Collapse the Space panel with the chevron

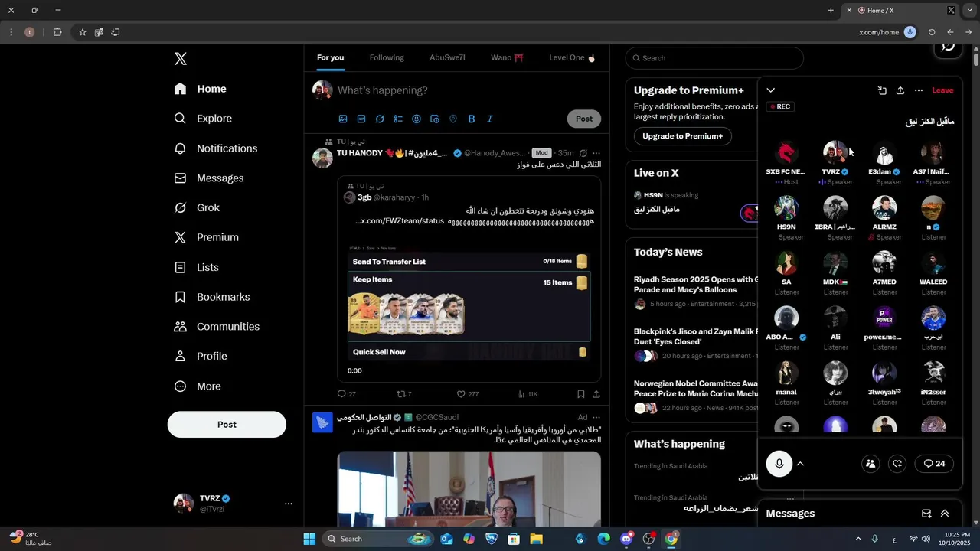tap(771, 90)
